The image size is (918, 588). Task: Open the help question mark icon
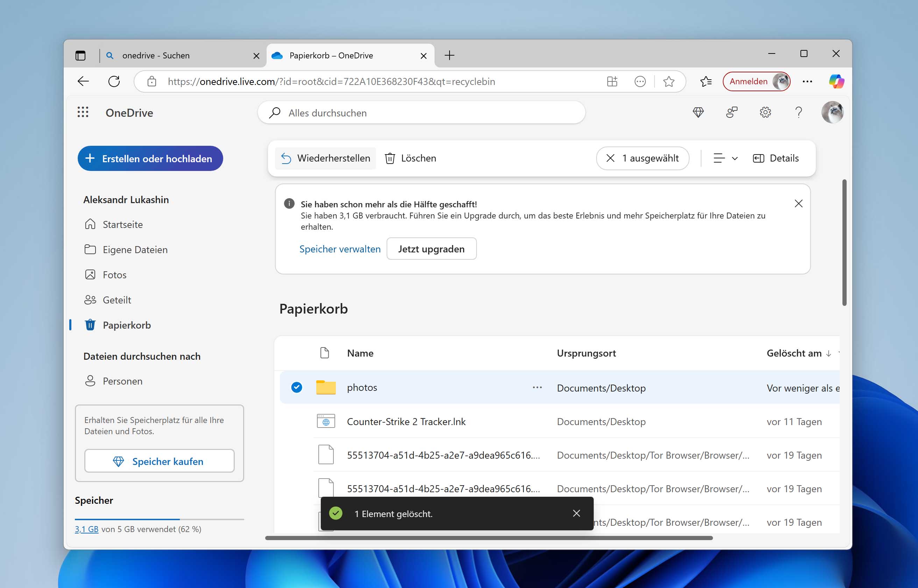coord(798,112)
